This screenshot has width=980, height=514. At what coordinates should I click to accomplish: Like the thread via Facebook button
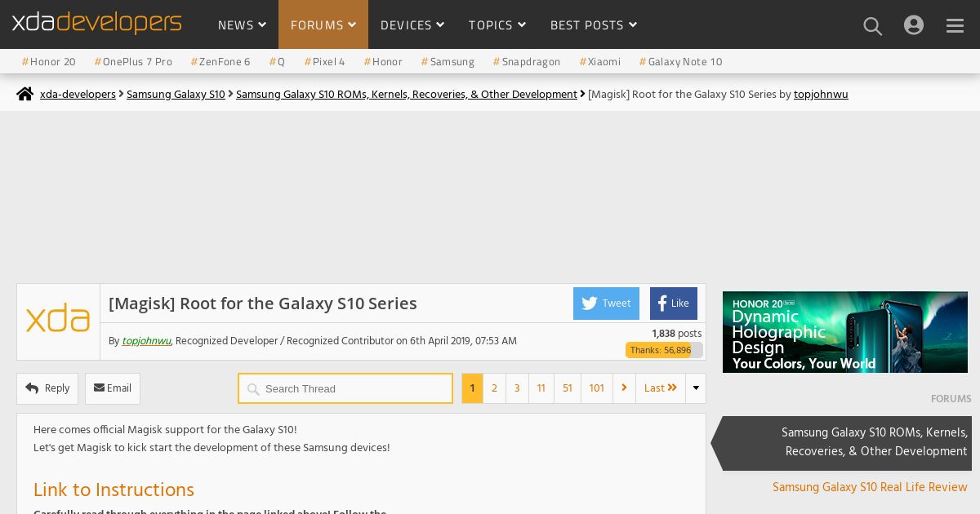pyautogui.click(x=674, y=304)
